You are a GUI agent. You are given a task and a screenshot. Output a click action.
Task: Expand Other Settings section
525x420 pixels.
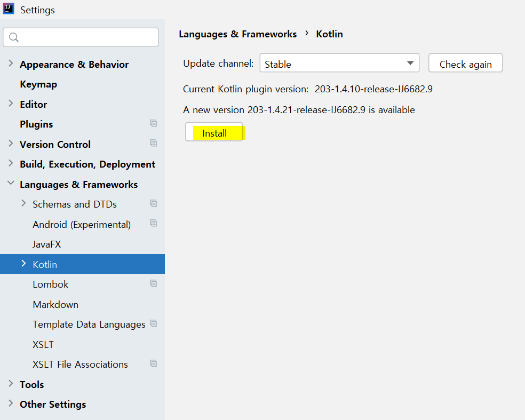(x=11, y=403)
